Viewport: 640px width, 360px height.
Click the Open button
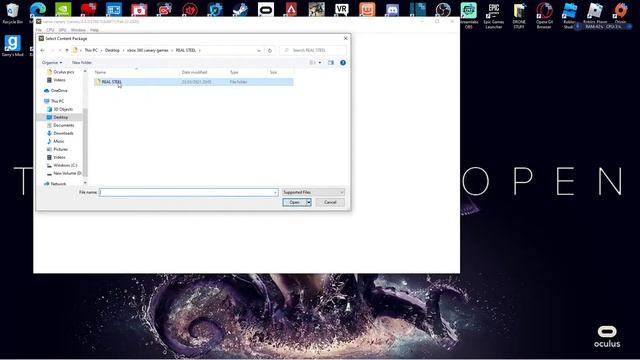(x=294, y=202)
